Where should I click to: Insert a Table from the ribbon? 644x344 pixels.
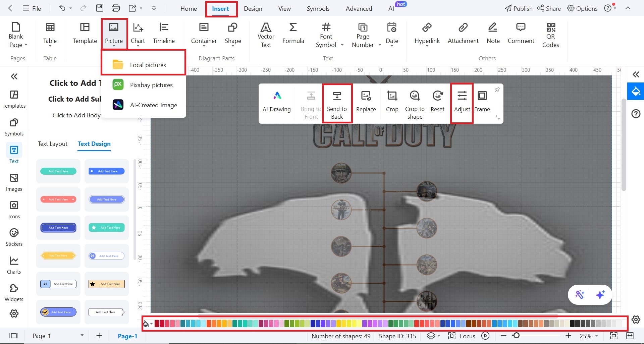coord(50,33)
